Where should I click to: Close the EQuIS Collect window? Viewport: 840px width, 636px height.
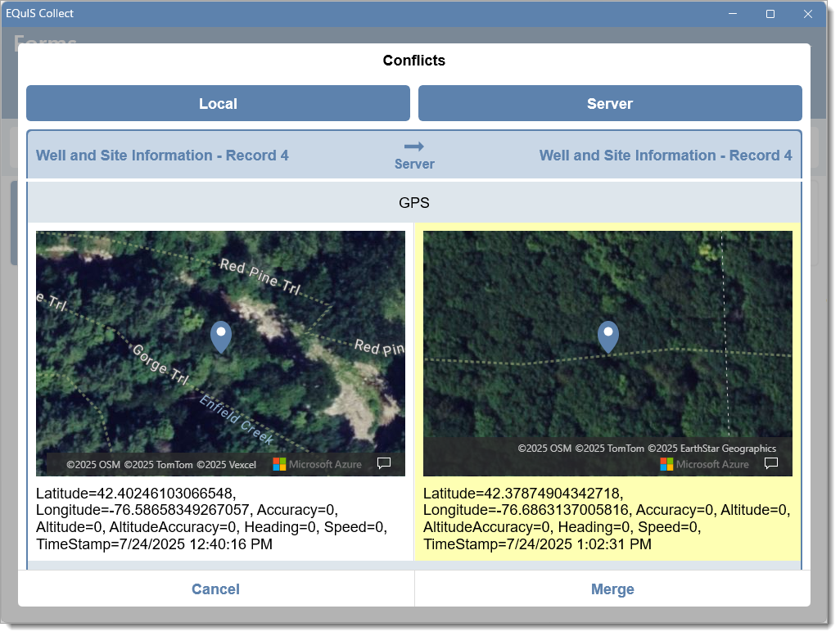[808, 14]
